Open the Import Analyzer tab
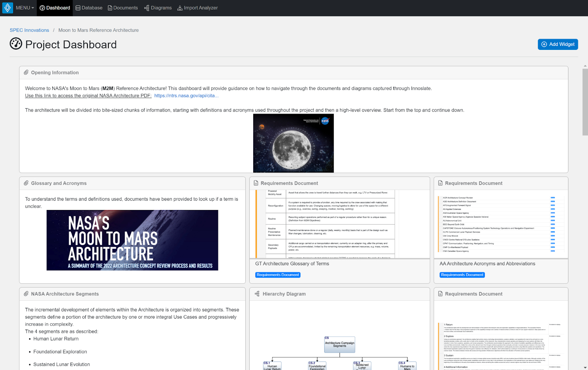The height and width of the screenshot is (370, 588). (x=197, y=8)
